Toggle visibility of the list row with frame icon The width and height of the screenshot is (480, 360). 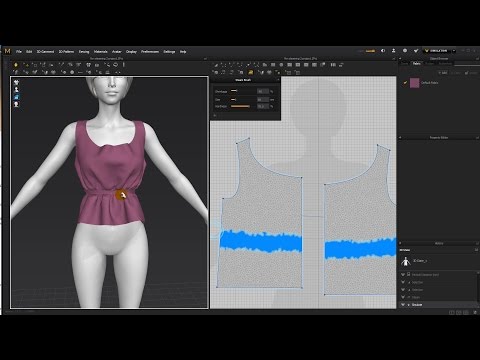tap(403, 274)
